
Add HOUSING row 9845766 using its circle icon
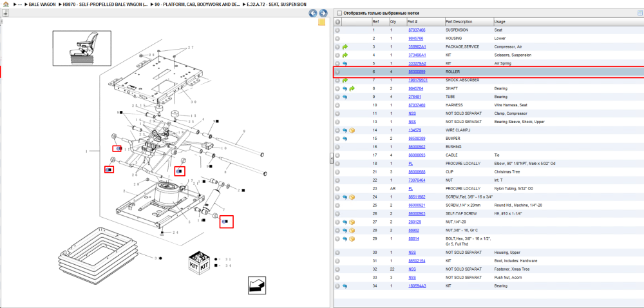tap(337, 38)
